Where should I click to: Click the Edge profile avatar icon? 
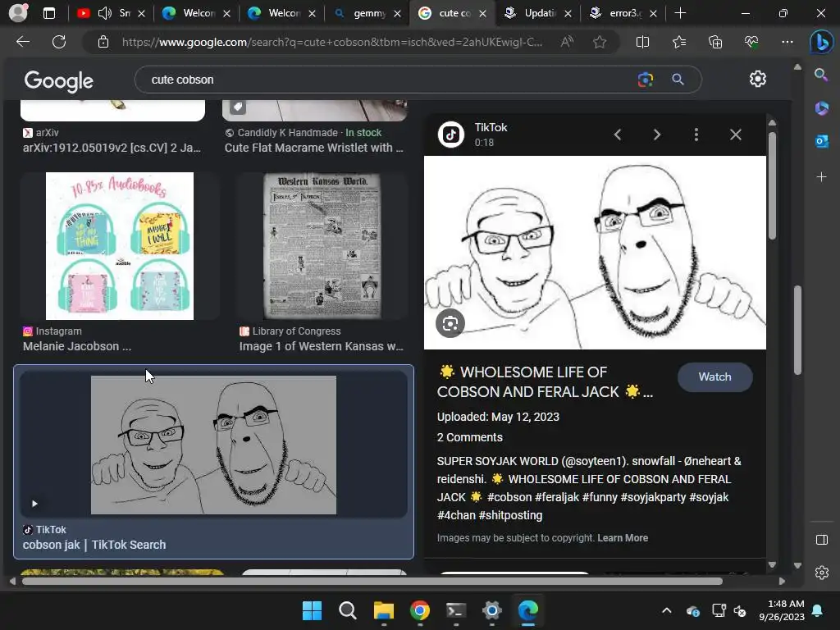18,13
